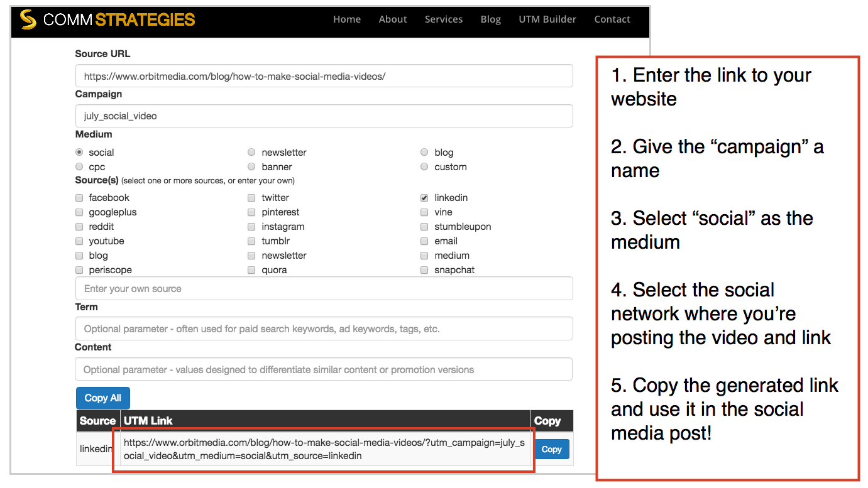The width and height of the screenshot is (868, 488).
Task: Click the generated UTM link text
Action: pyautogui.click(x=324, y=449)
